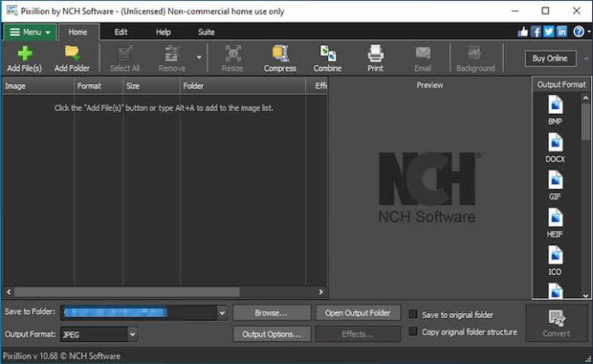Screen dimensions: 593x364
Task: Click the Convert button
Action: click(557, 323)
